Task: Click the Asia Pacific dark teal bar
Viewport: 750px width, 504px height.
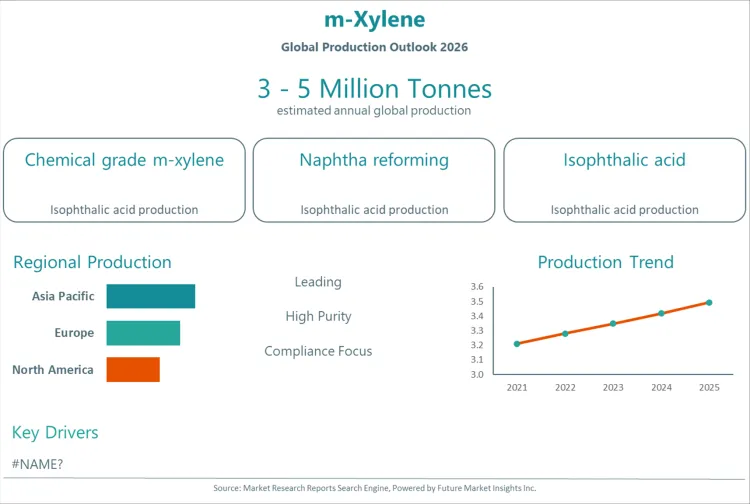Action: click(x=151, y=296)
